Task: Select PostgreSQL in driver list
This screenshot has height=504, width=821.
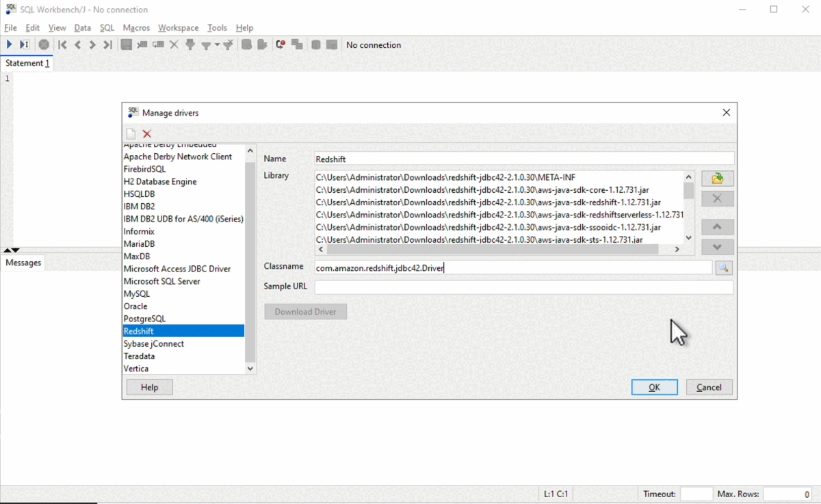Action: [183, 319]
